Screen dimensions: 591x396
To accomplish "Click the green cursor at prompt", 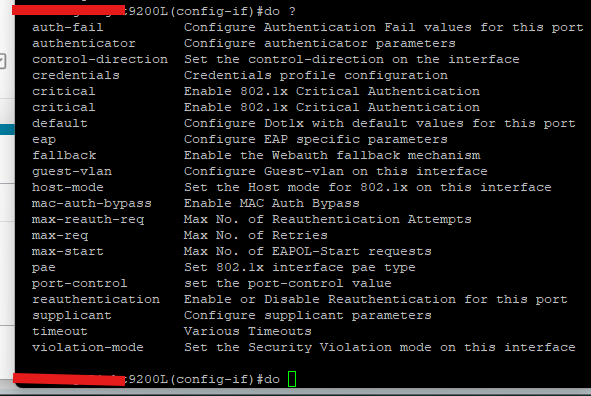I will [x=292, y=379].
